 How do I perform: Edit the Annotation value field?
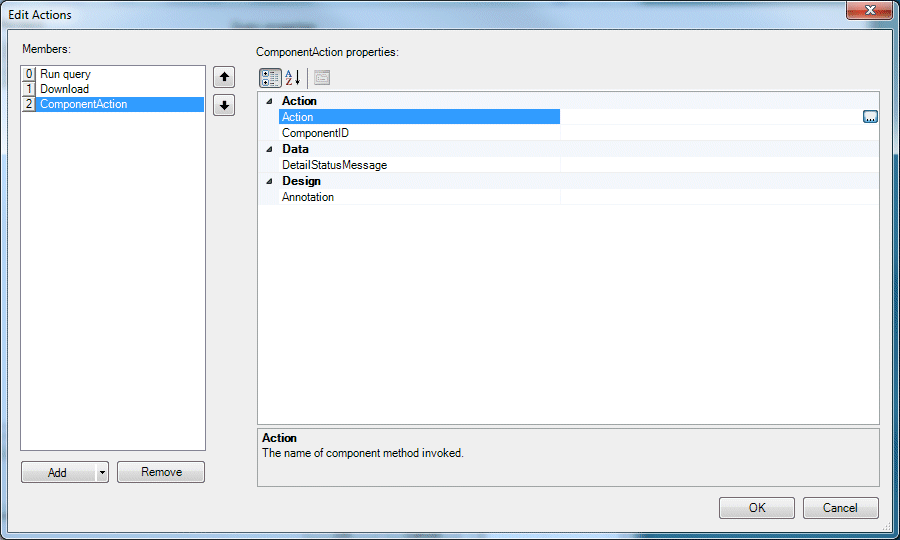click(719, 197)
